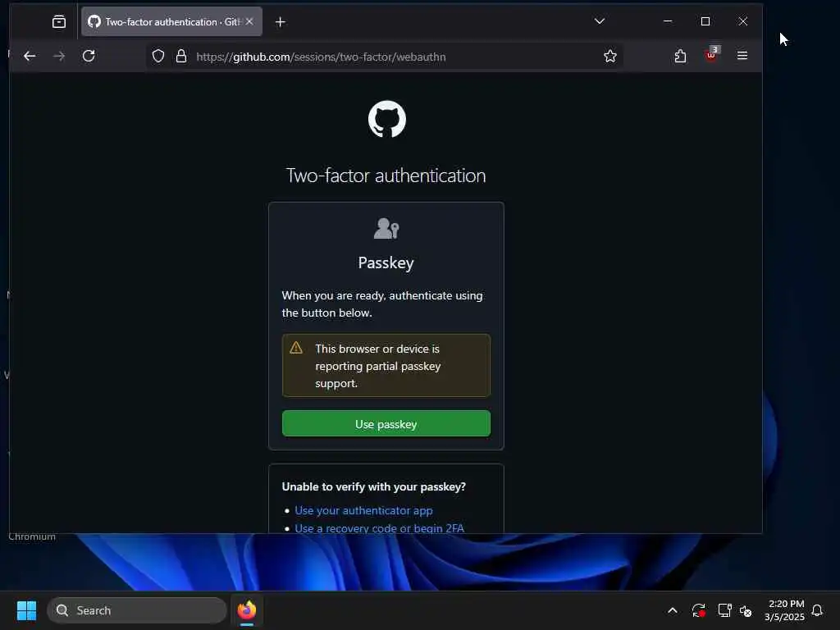Open the notifications bell icon

pyautogui.click(x=817, y=610)
